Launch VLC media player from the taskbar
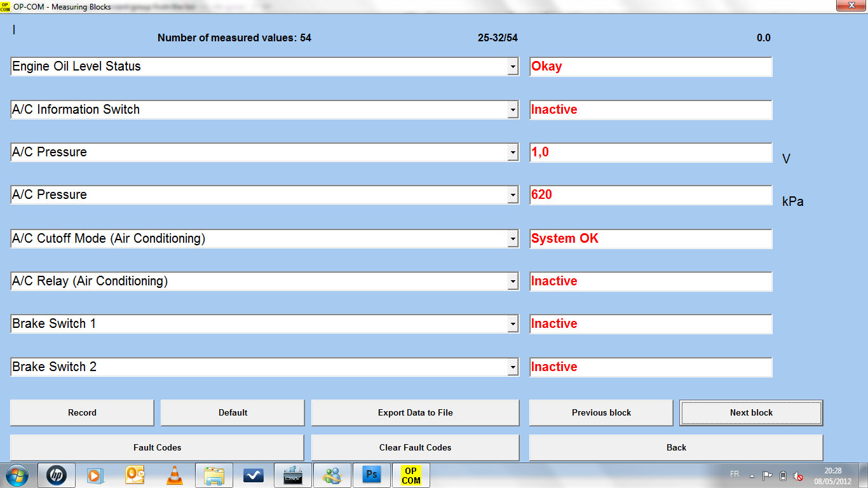Viewport: 868px width, 488px height. (174, 475)
